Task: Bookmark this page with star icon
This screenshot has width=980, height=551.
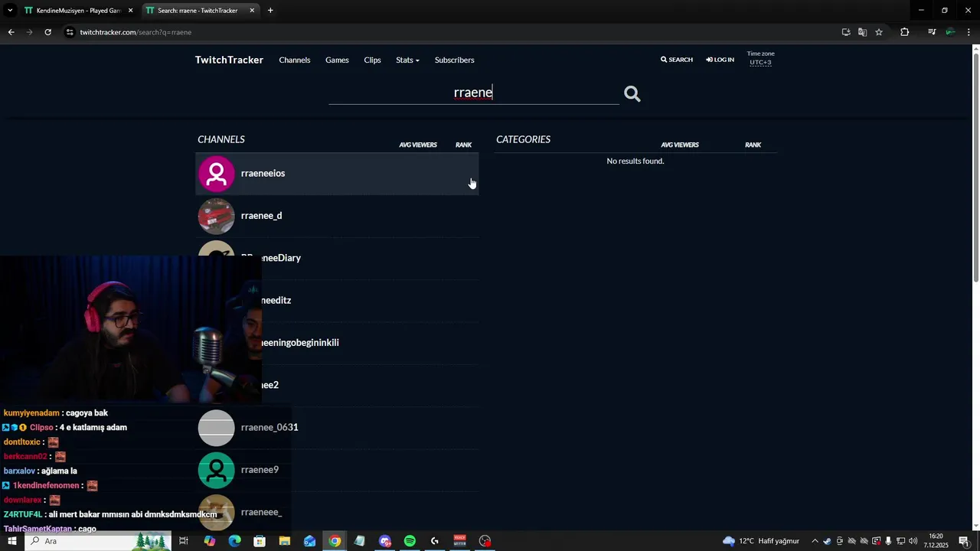Action: [x=879, y=32]
